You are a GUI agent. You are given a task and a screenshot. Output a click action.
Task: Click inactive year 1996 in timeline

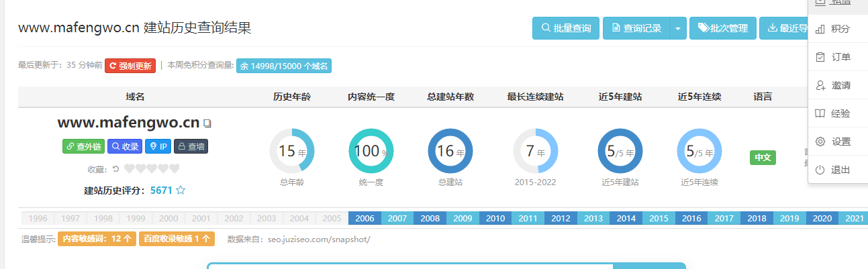click(x=38, y=218)
